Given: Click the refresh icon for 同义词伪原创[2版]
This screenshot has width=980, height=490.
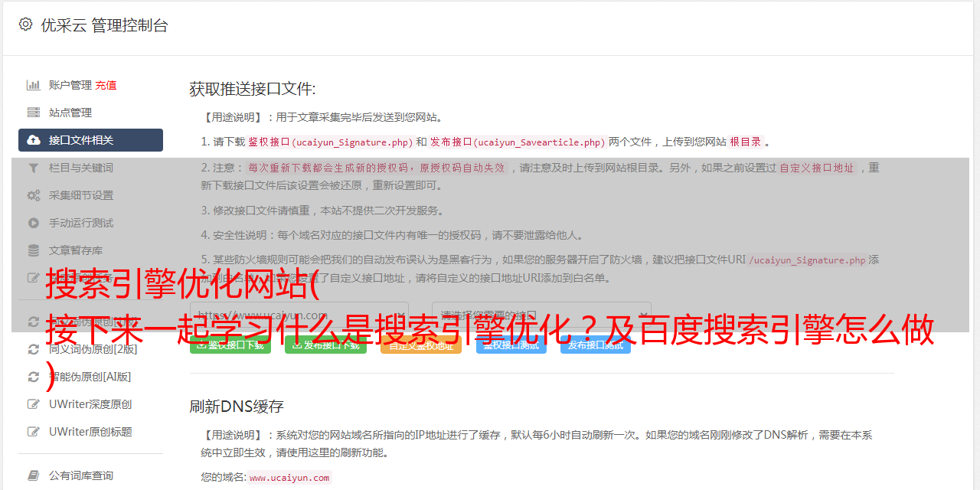Looking at the screenshot, I should [34, 349].
